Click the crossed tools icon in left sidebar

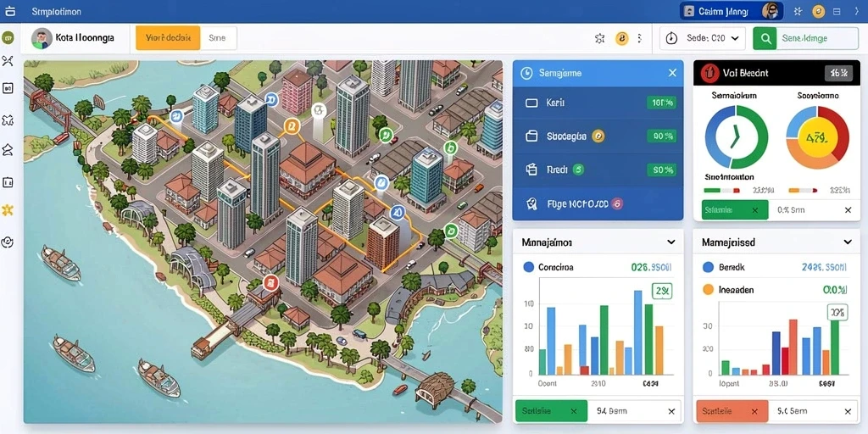[x=8, y=61]
